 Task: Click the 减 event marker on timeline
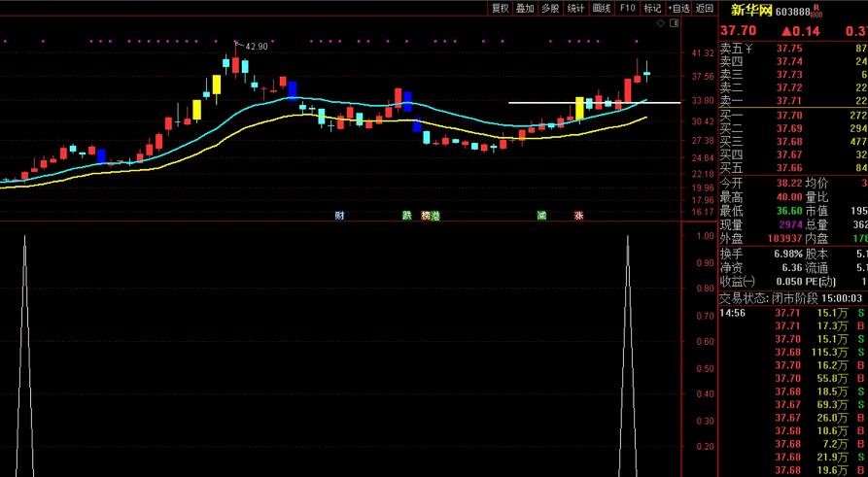click(541, 216)
